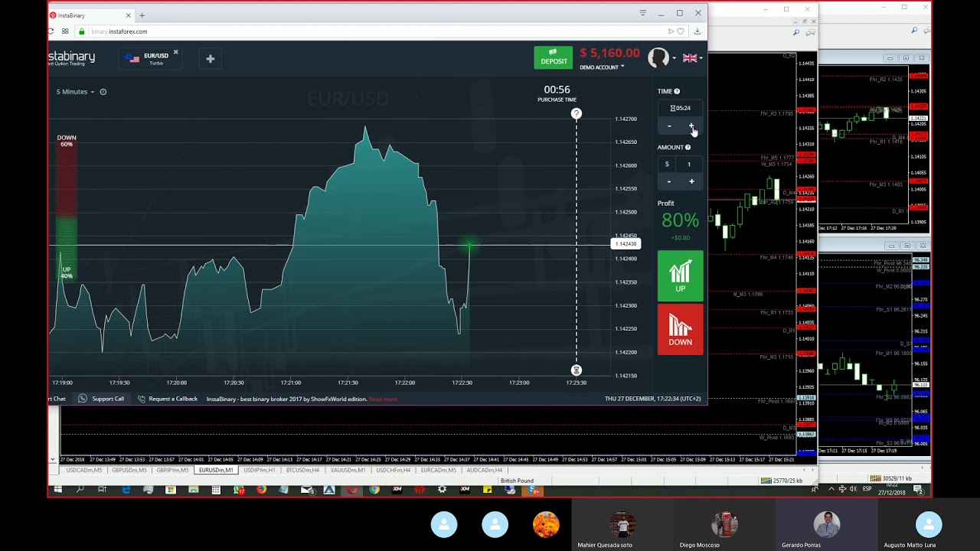The width and height of the screenshot is (980, 551).
Task: Switch to USDCADm,M5 chart tab
Action: [x=84, y=470]
